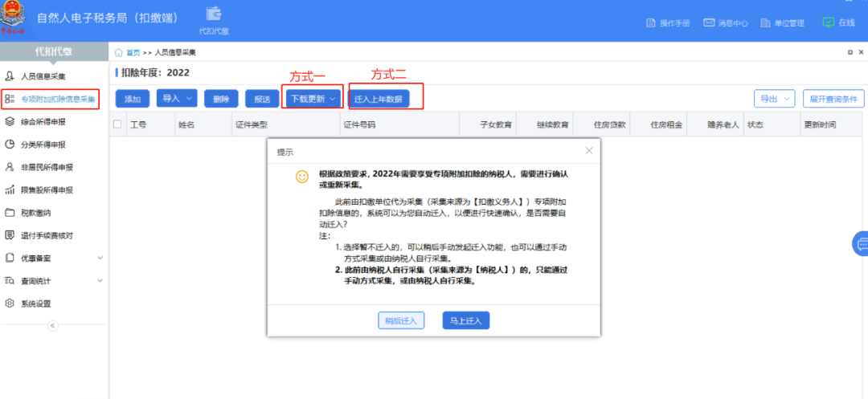Open the 代扣代缴 wallet icon in header

[214, 14]
